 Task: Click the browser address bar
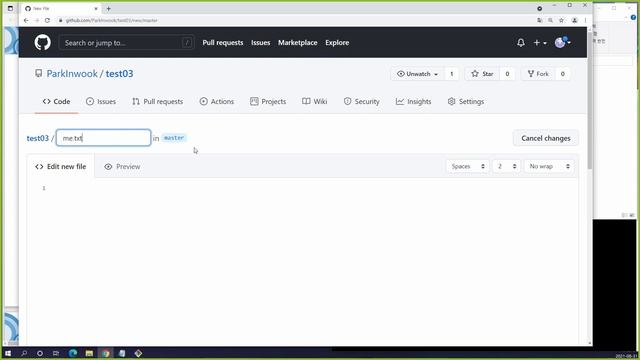pos(294,20)
